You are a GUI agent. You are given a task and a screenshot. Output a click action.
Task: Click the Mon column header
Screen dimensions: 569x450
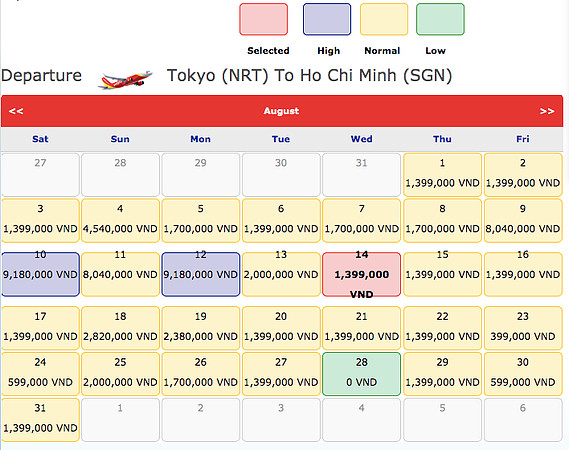tap(201, 139)
